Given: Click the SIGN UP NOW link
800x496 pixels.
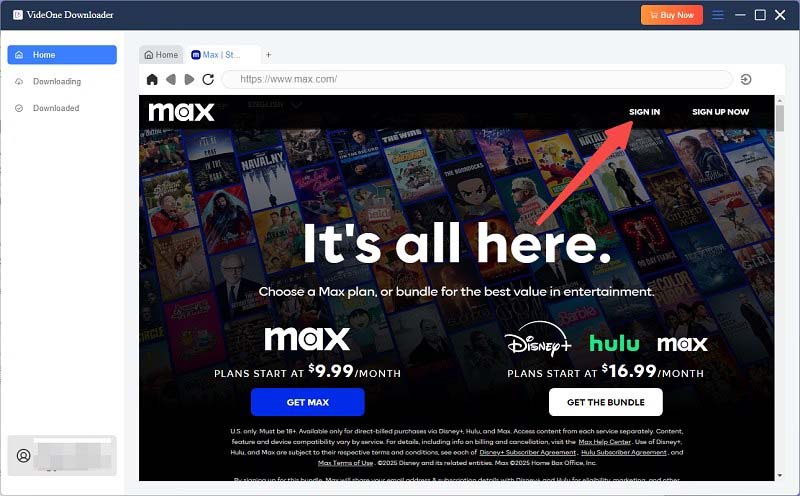Looking at the screenshot, I should click(720, 112).
